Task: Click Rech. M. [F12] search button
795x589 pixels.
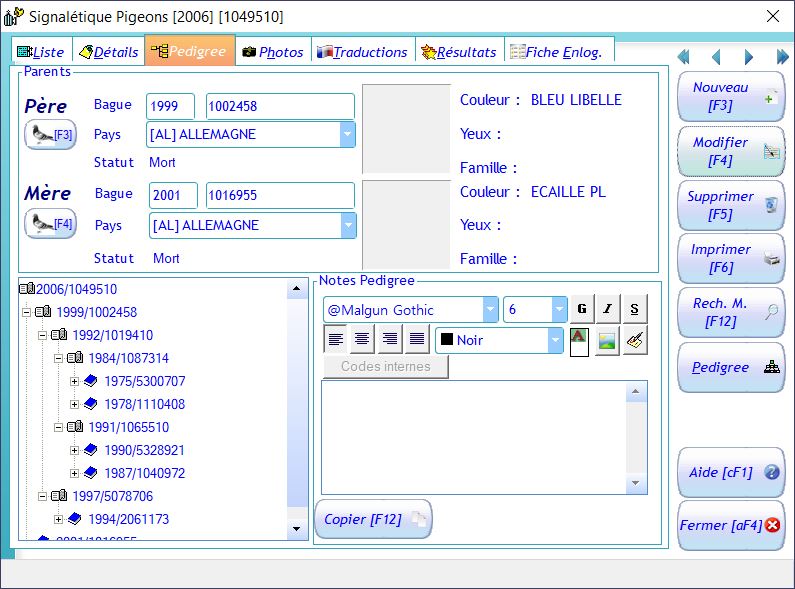Action: click(731, 312)
